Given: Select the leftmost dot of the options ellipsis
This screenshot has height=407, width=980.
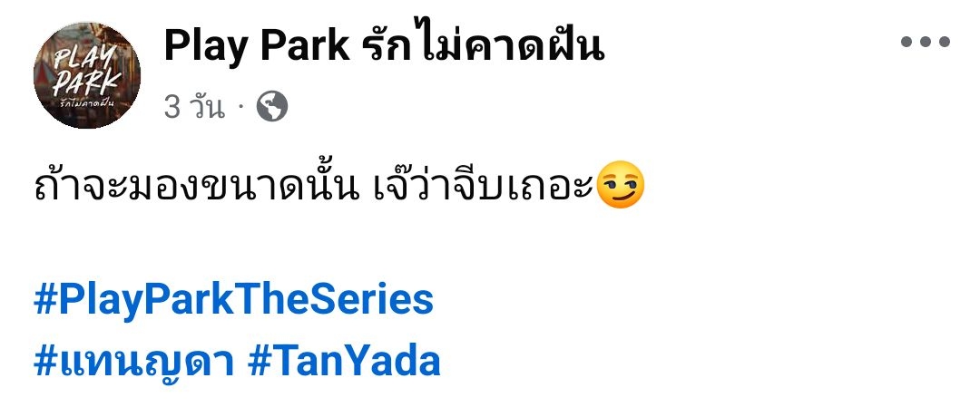Looking at the screenshot, I should pyautogui.click(x=907, y=42).
